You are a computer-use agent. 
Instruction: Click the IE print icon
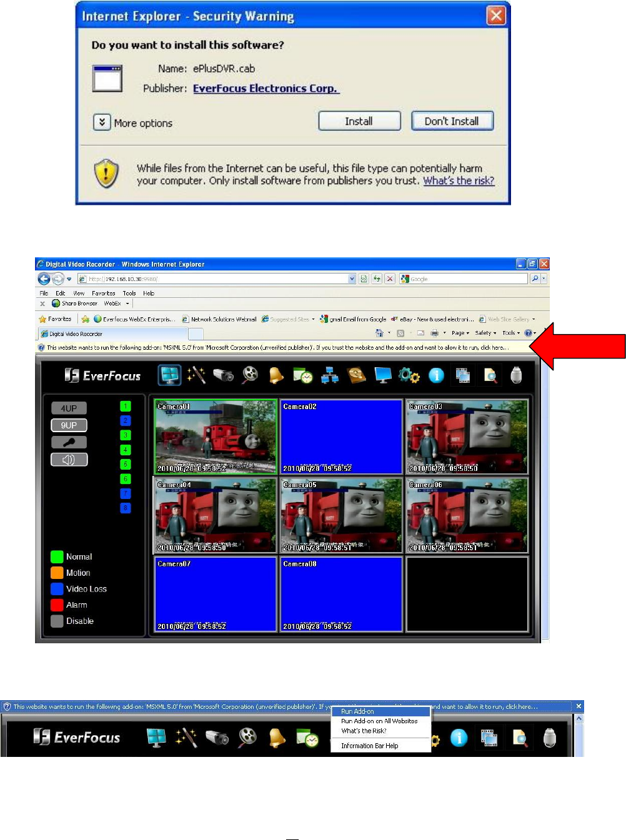434,333
